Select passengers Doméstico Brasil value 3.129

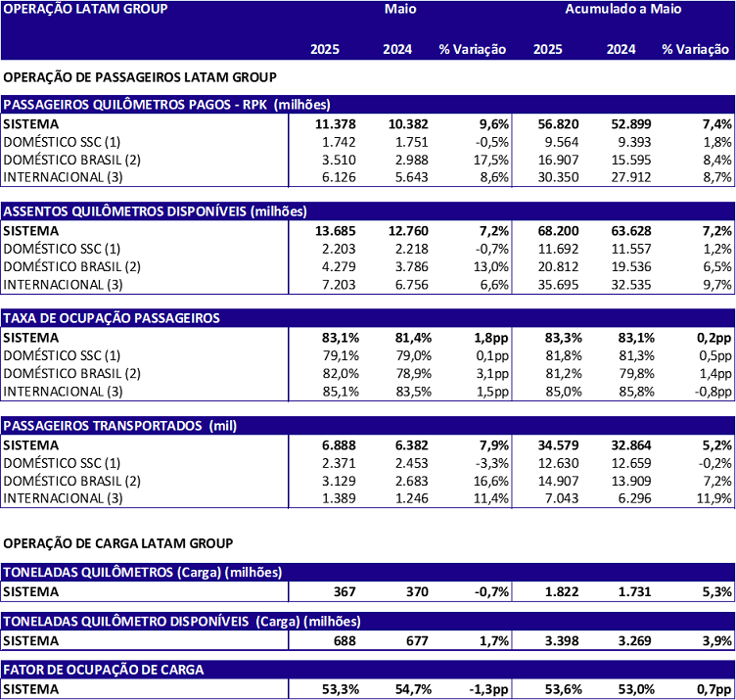[339, 482]
